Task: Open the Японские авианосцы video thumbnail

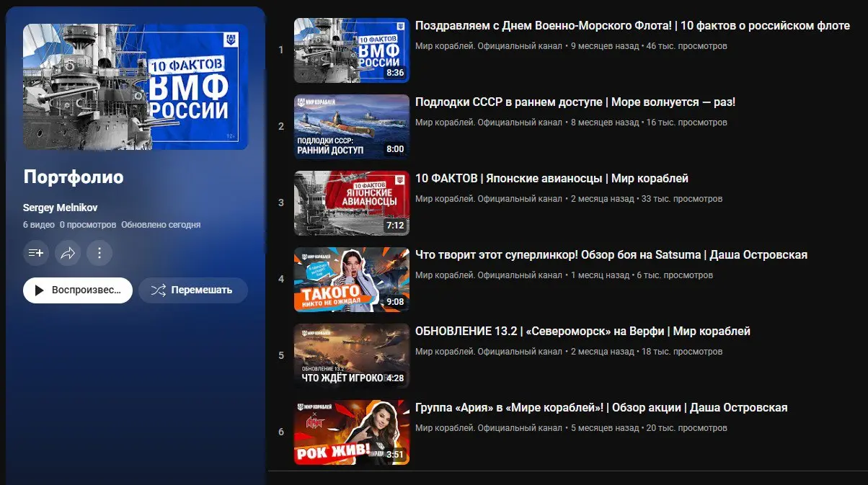Action: click(352, 203)
